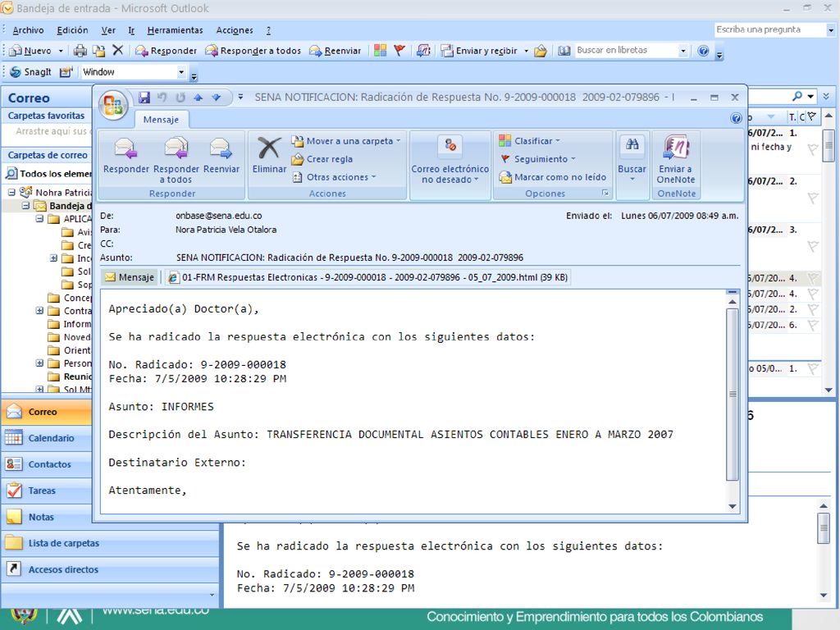Open the search options dropdown in mail list
The image size is (840, 630).
(810, 97)
